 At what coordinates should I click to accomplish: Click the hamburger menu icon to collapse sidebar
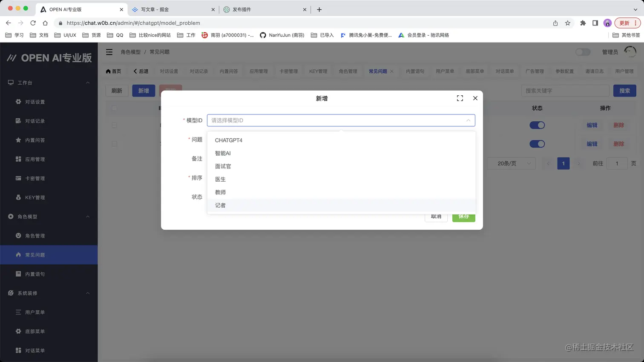coord(109,52)
